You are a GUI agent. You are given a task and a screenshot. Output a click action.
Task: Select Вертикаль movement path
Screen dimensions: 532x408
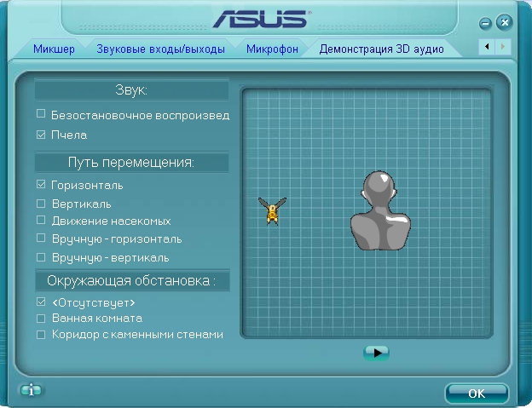tap(41, 204)
